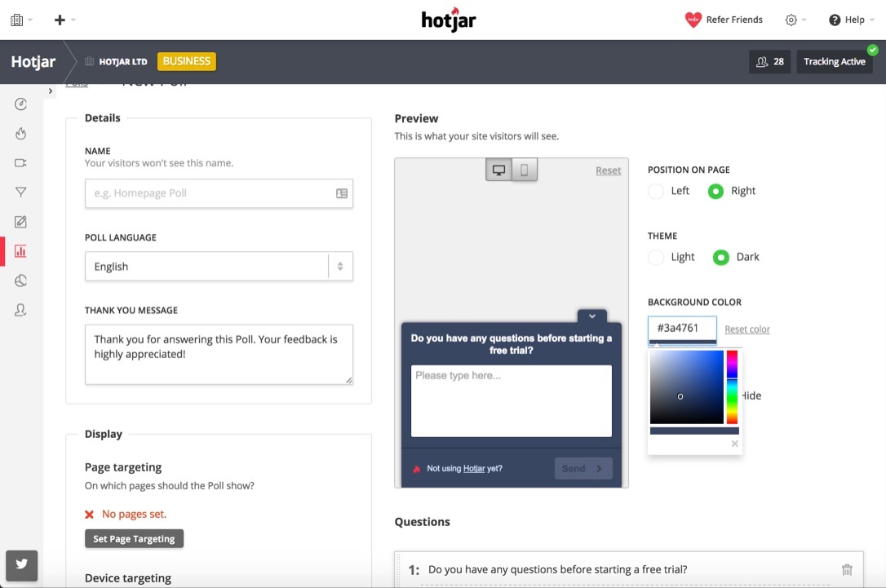886x588 pixels.
Task: Open the Heatmaps flame sidebar icon
Action: pyautogui.click(x=21, y=133)
